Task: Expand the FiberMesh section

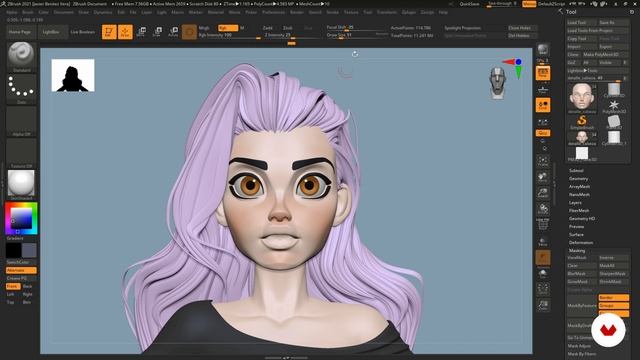Action: coord(579,211)
